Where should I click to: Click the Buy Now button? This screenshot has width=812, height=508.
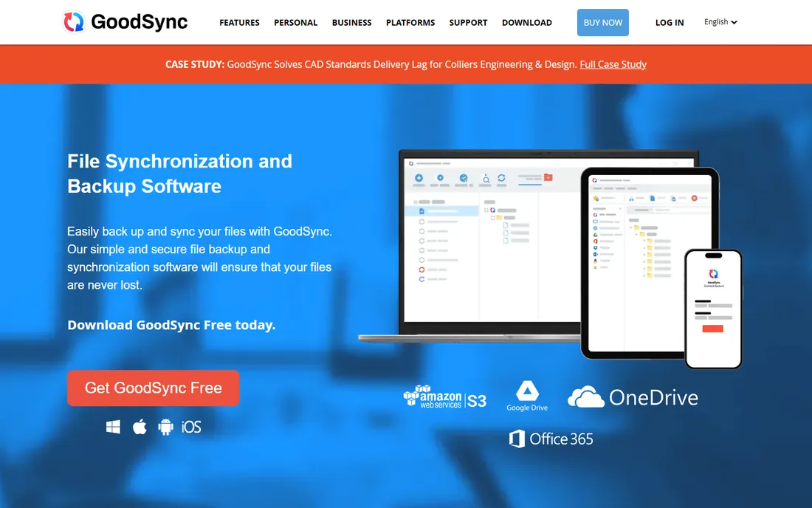[603, 22]
